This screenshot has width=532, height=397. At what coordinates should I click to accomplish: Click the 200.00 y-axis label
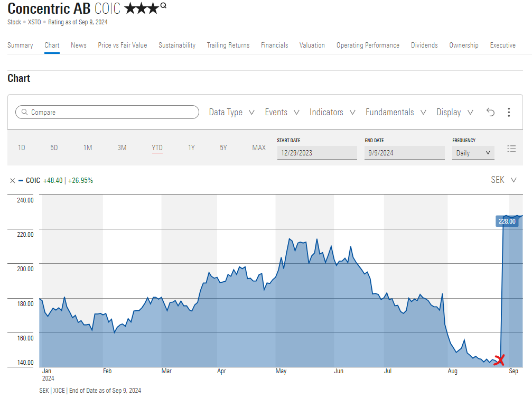click(25, 269)
